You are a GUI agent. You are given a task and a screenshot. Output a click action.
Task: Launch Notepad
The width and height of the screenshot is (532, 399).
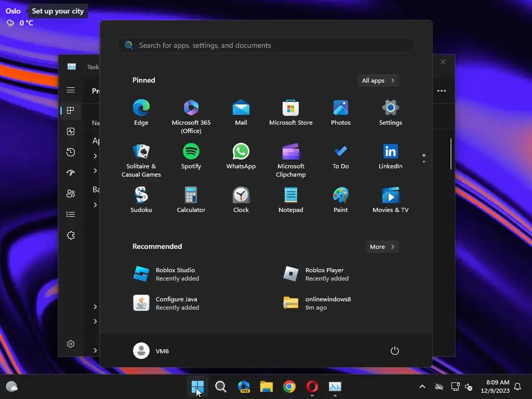(x=291, y=199)
